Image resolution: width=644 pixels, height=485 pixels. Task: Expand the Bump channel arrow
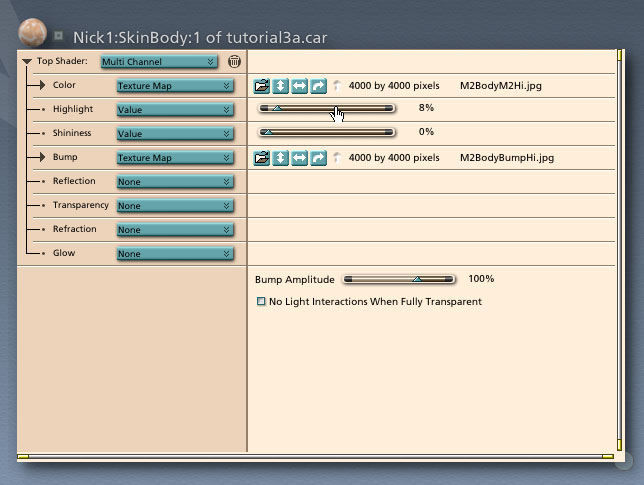click(x=42, y=157)
